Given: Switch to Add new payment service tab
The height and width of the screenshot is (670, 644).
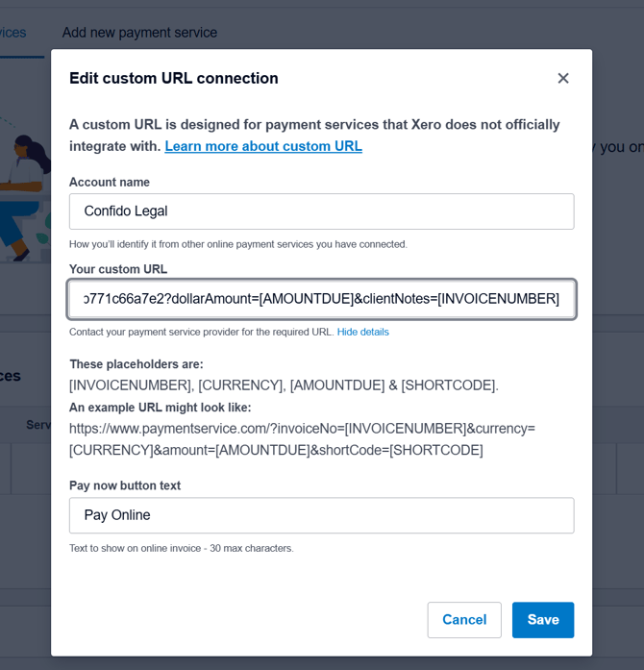Looking at the screenshot, I should click(139, 33).
